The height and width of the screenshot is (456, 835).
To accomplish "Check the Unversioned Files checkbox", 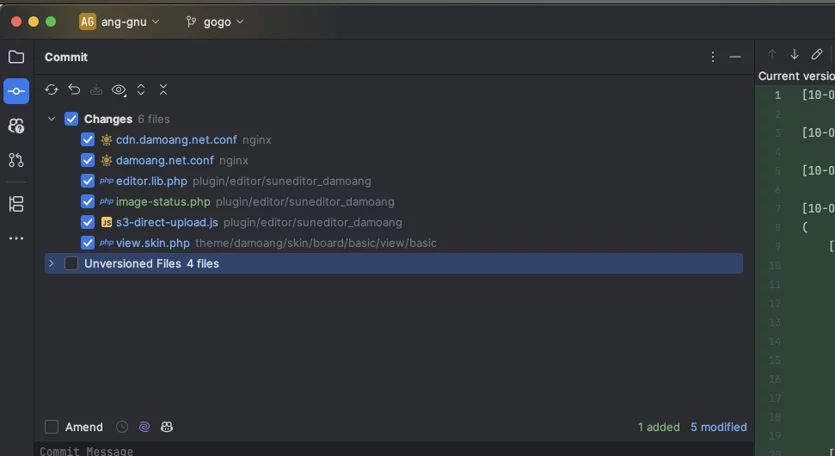I will click(71, 263).
